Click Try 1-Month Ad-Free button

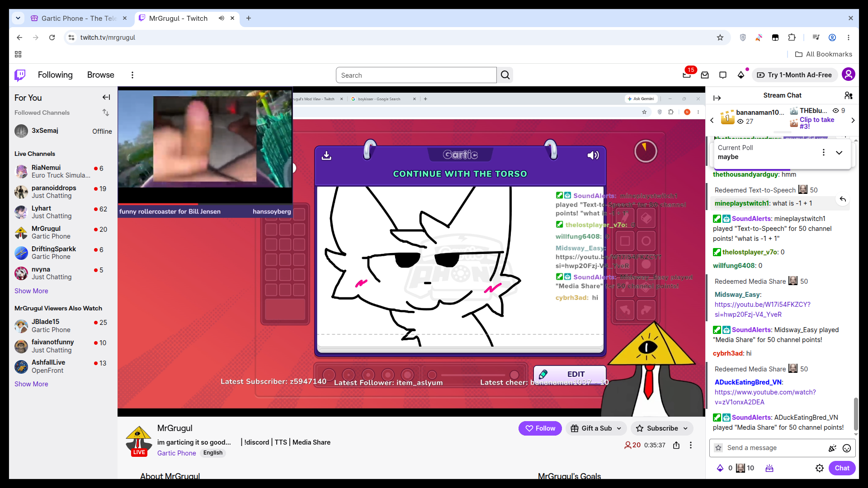[x=795, y=75]
